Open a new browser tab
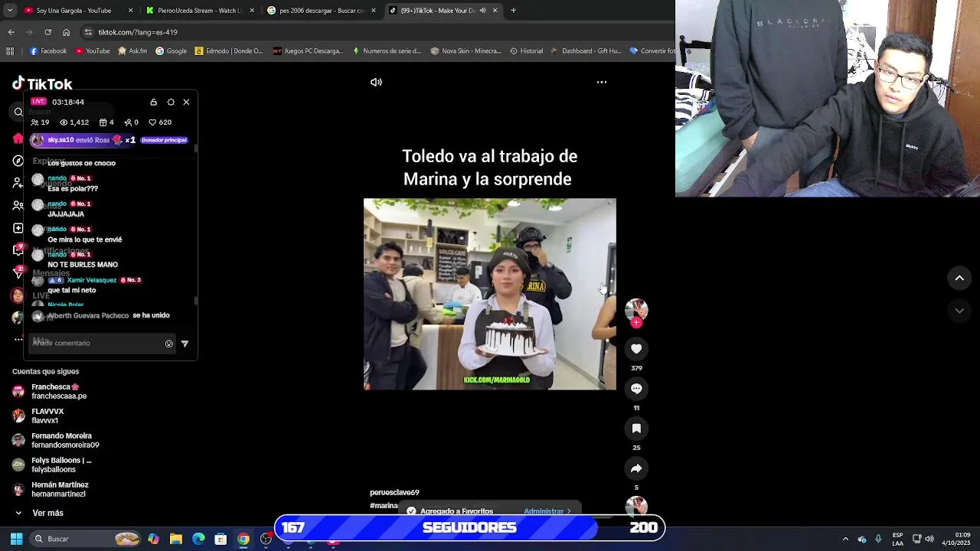 513,11
